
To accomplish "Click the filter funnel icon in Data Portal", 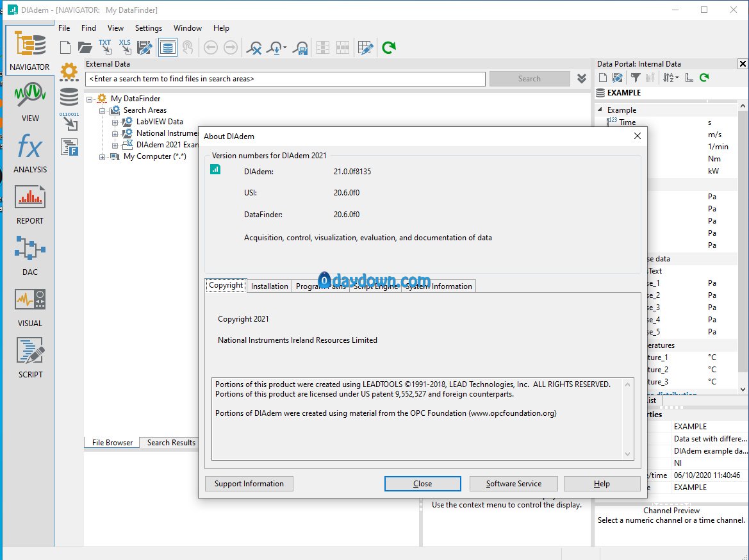I will [x=636, y=78].
